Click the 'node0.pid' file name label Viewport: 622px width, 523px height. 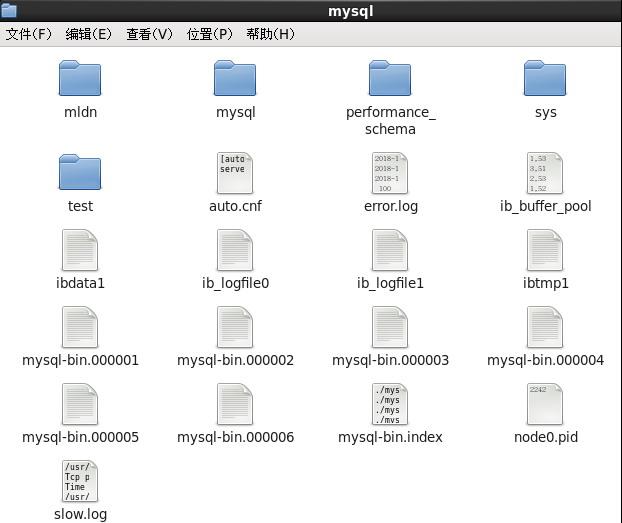tap(546, 437)
